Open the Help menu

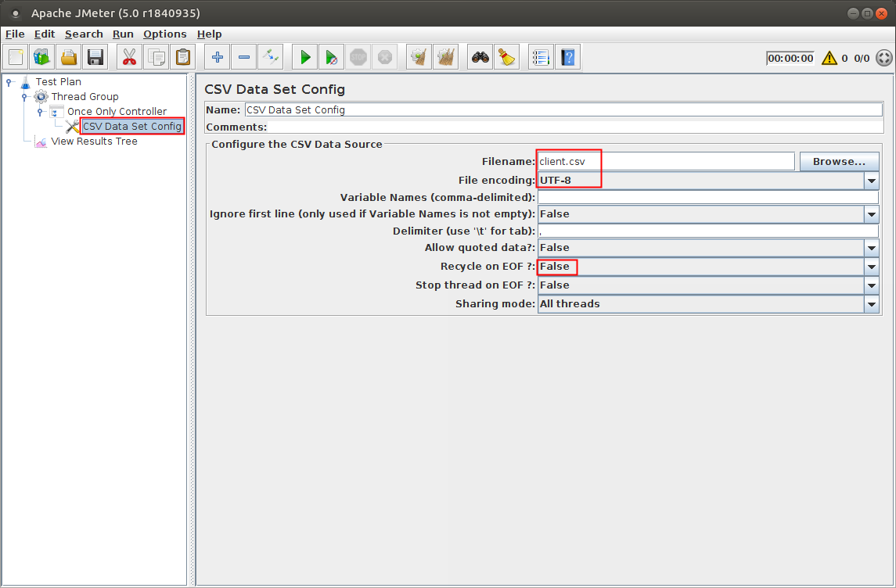pyautogui.click(x=209, y=34)
